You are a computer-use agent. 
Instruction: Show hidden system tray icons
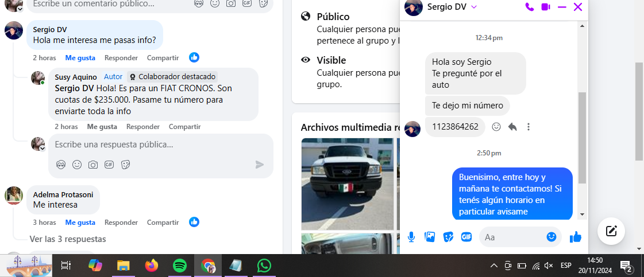click(x=494, y=266)
